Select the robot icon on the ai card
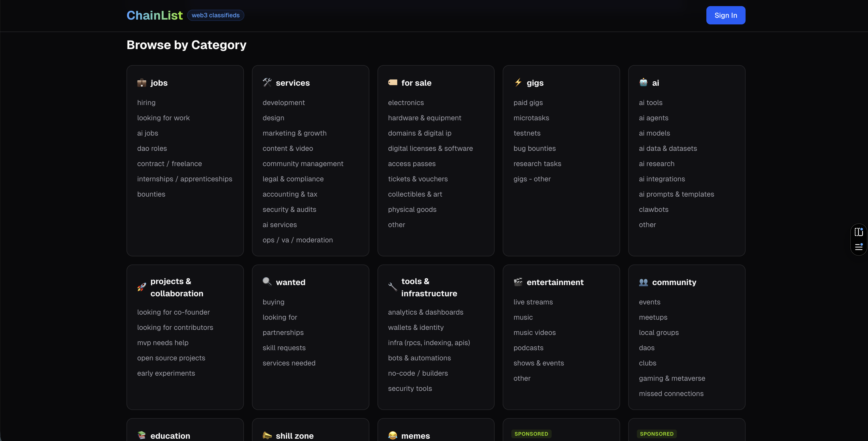 click(x=643, y=82)
